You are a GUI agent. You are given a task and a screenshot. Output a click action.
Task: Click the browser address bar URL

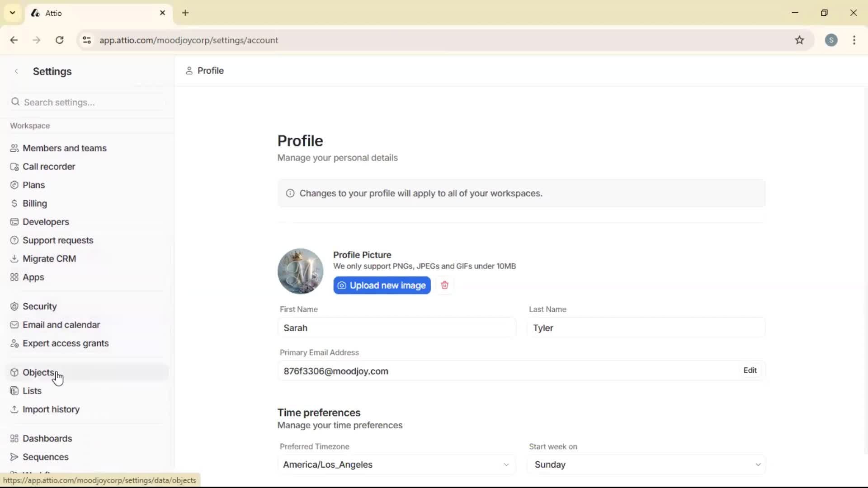[x=189, y=40]
